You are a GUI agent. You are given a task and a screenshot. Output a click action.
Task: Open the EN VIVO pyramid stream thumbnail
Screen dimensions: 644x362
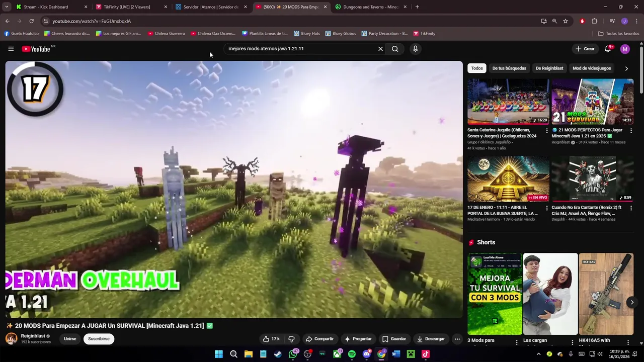click(508, 179)
